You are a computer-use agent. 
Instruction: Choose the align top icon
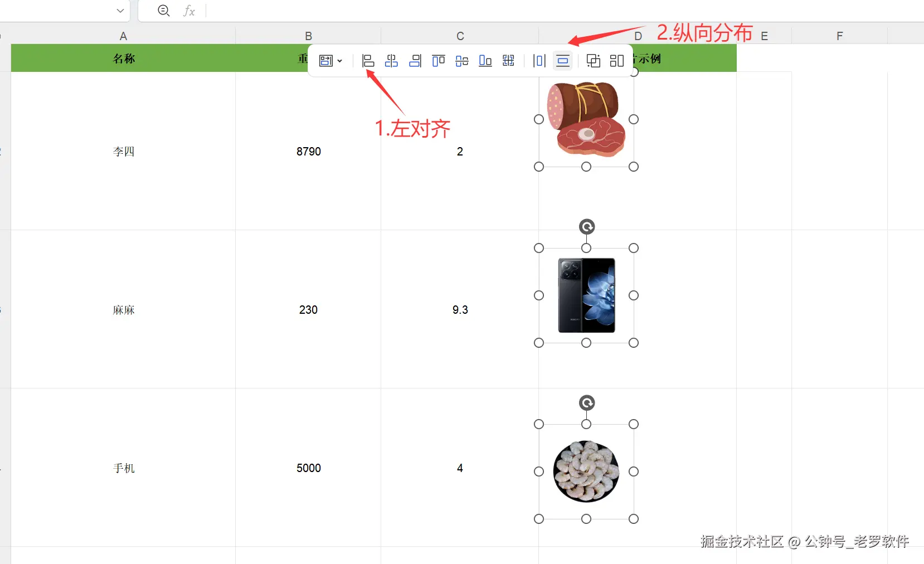(439, 61)
